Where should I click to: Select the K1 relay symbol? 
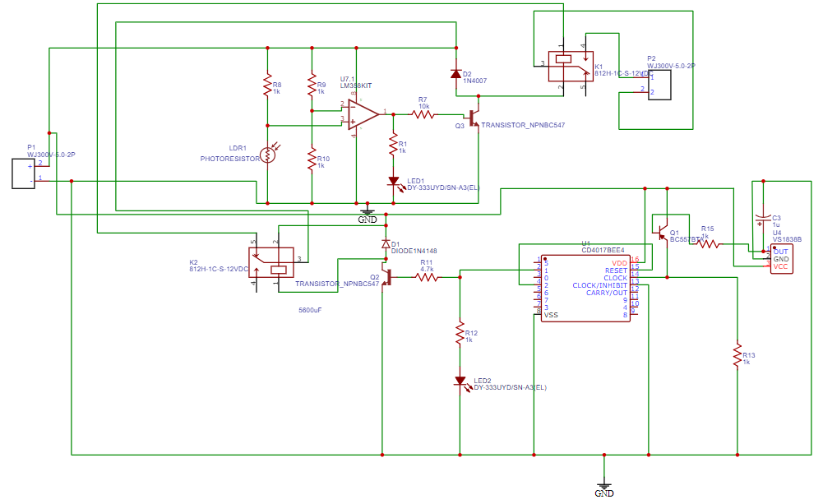tap(571, 66)
